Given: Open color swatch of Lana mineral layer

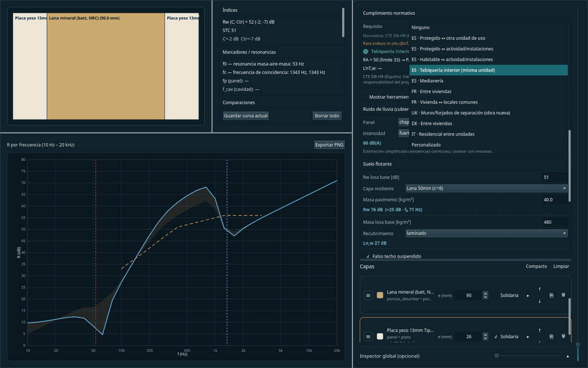Looking at the screenshot, I should [x=380, y=295].
